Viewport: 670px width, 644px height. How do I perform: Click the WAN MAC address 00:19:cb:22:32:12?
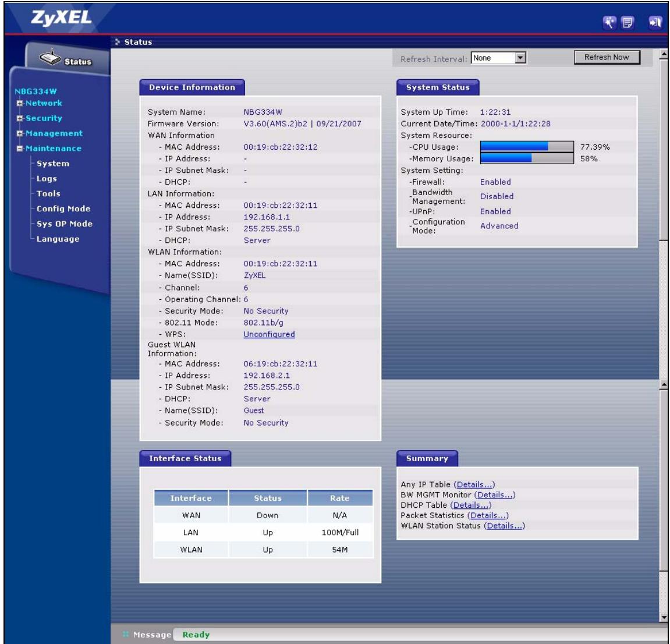click(281, 147)
